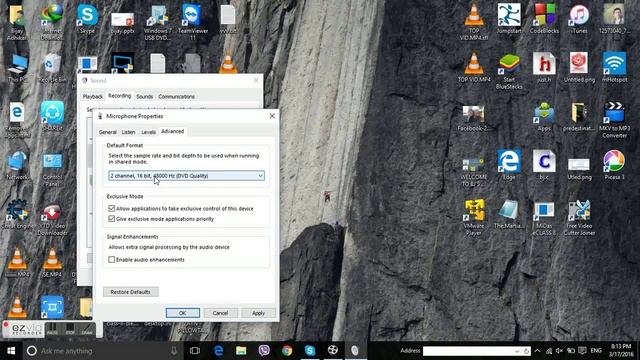Click the Apply button
Screen dimensions: 640x360
point(258,313)
